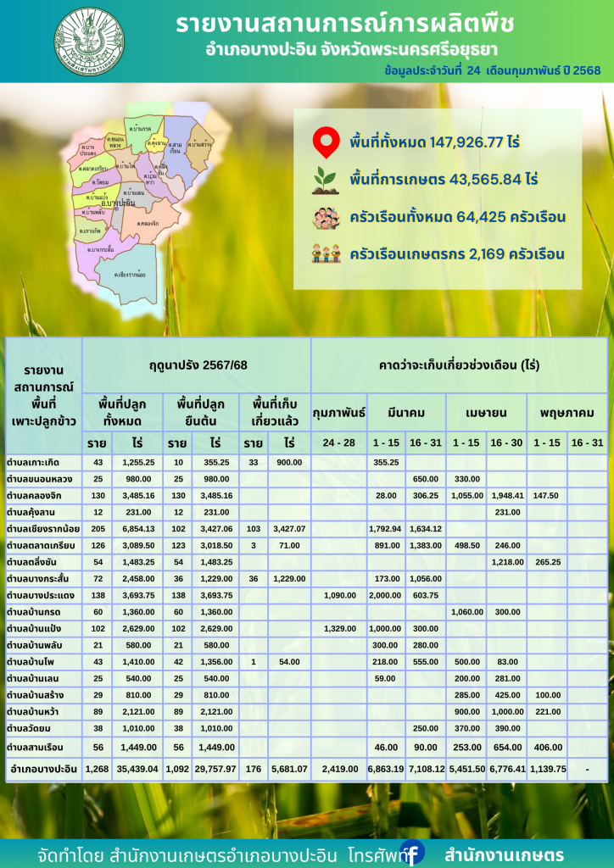The image size is (614, 868).
Task: Click the cell value 1,329.00
Action: tap(339, 629)
